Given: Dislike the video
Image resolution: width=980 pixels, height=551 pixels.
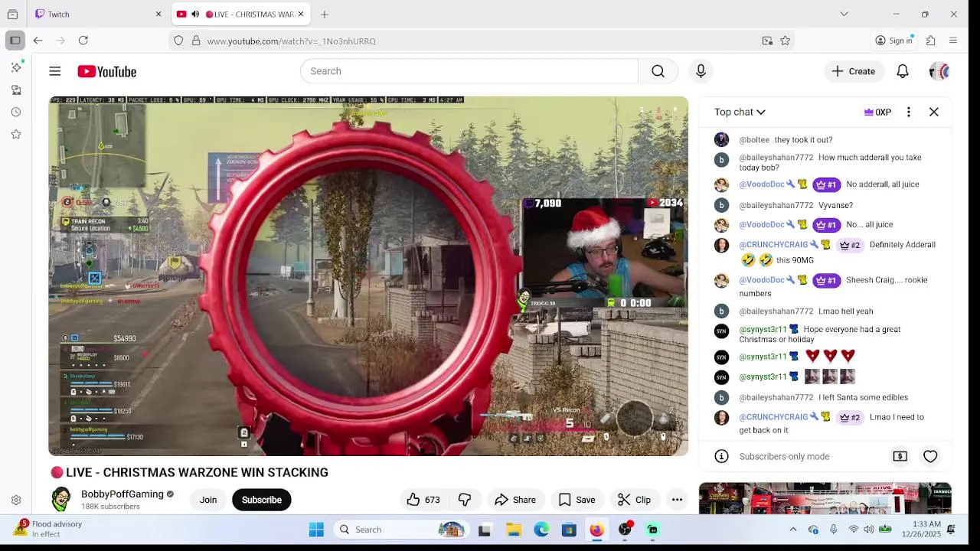Looking at the screenshot, I should (465, 500).
